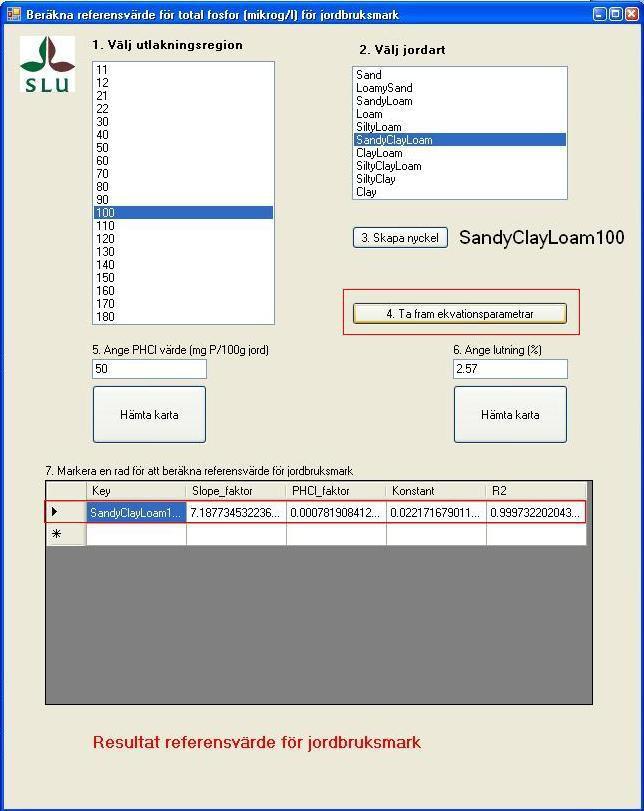The height and width of the screenshot is (811, 644).
Task: Click the Konstant column header
Action: coord(436,491)
